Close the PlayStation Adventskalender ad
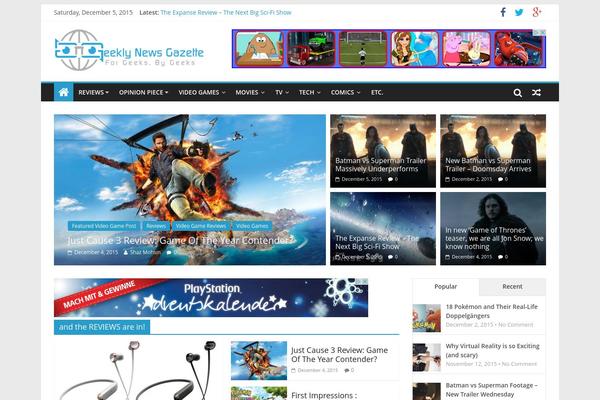 (365, 281)
